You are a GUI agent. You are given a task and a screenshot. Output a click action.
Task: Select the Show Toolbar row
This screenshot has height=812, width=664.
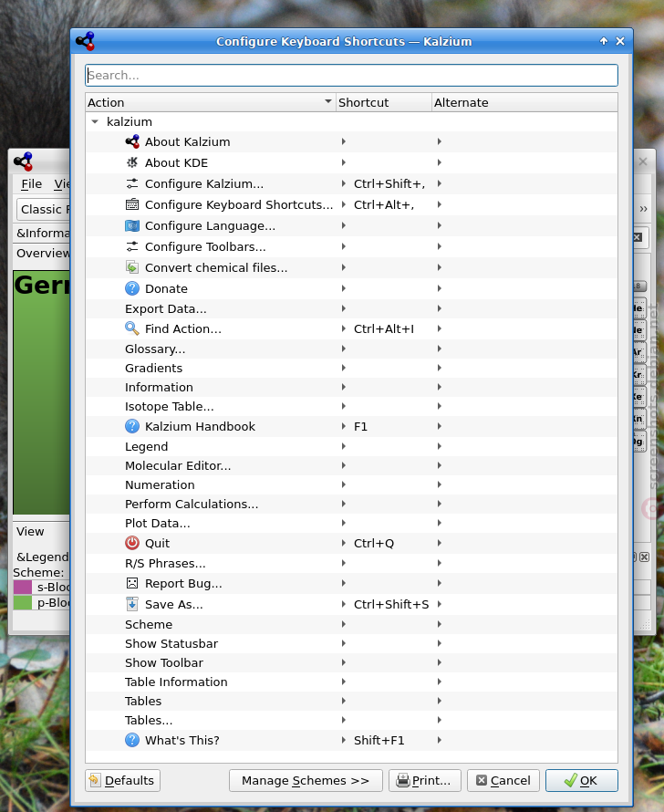click(351, 662)
